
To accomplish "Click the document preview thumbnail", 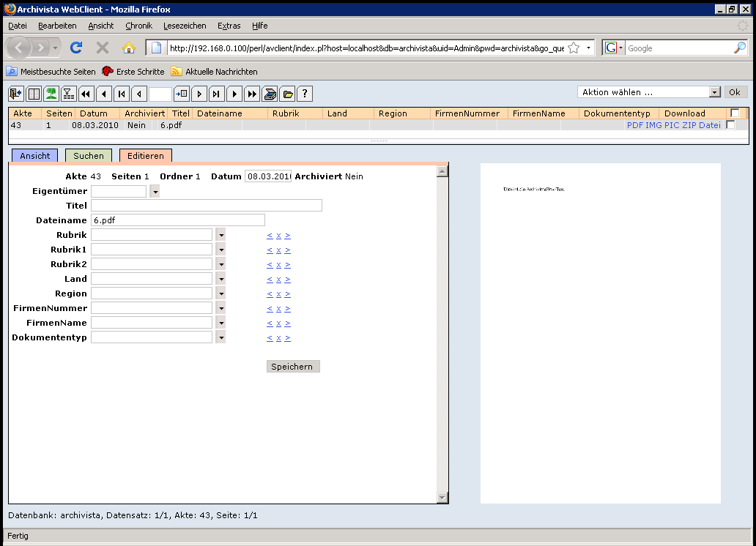I will point(600,333).
